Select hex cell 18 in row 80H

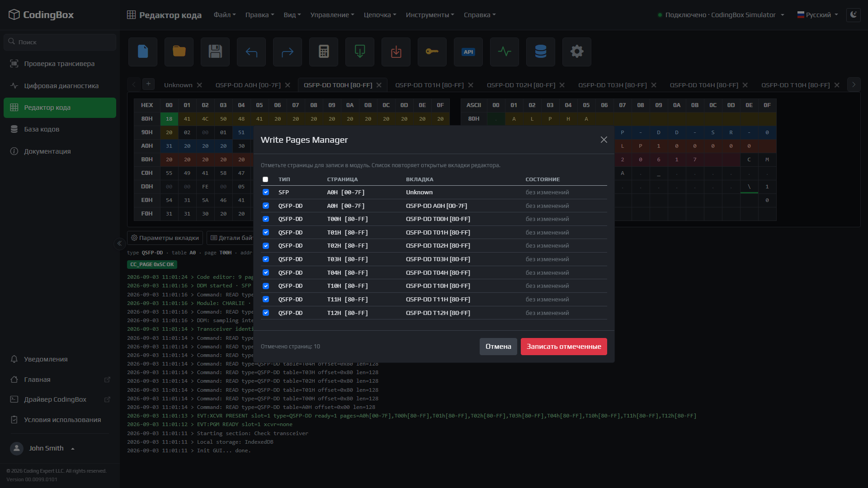tap(169, 119)
